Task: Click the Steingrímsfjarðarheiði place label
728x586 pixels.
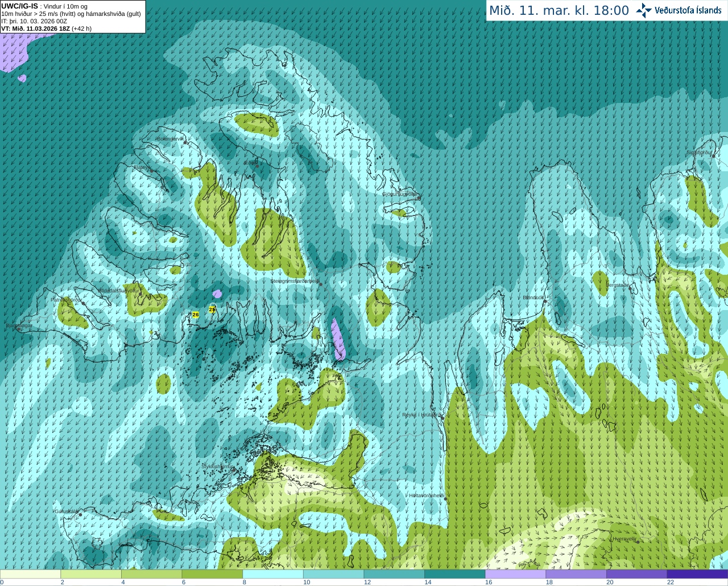Action: tap(295, 281)
